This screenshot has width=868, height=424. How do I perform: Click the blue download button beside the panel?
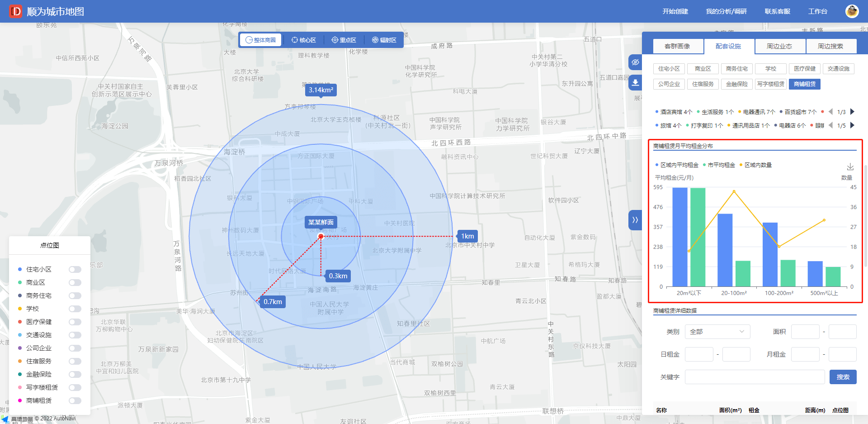tap(635, 82)
